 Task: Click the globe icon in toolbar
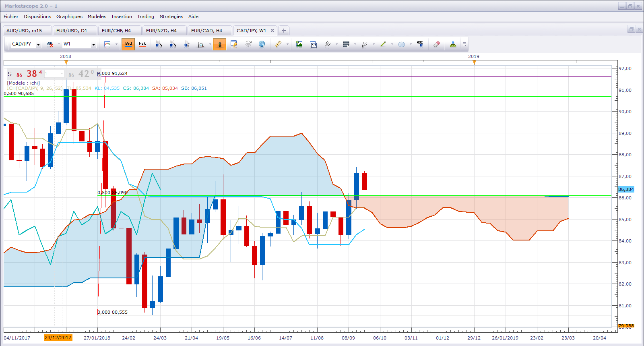(262, 44)
